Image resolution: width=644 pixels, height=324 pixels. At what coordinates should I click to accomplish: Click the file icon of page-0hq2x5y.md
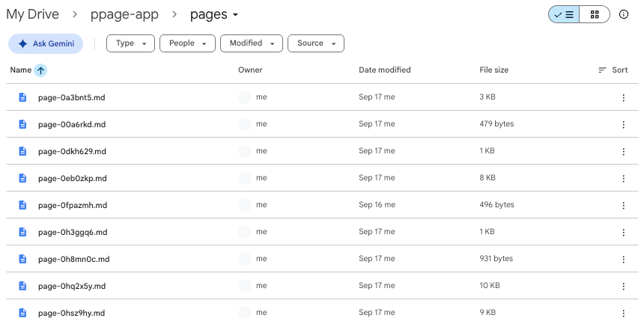(x=22, y=286)
